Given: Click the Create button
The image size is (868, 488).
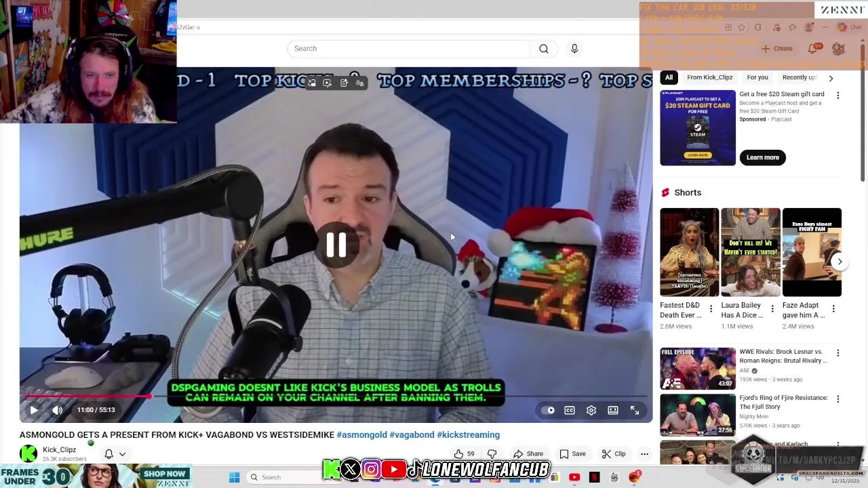Looking at the screenshot, I should pos(777,49).
